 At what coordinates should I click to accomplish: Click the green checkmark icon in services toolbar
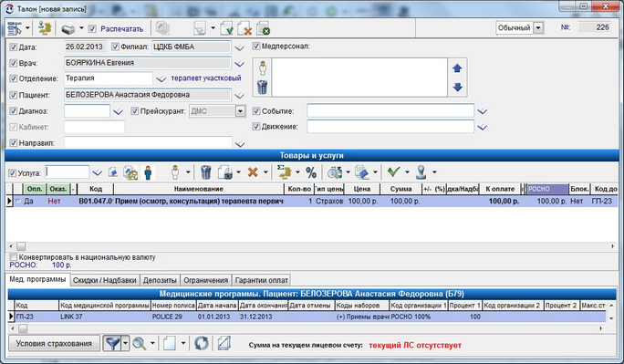(393, 172)
